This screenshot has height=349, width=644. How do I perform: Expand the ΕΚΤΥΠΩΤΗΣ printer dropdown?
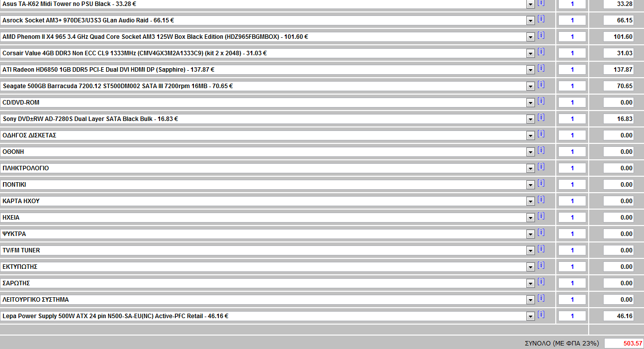(x=530, y=267)
